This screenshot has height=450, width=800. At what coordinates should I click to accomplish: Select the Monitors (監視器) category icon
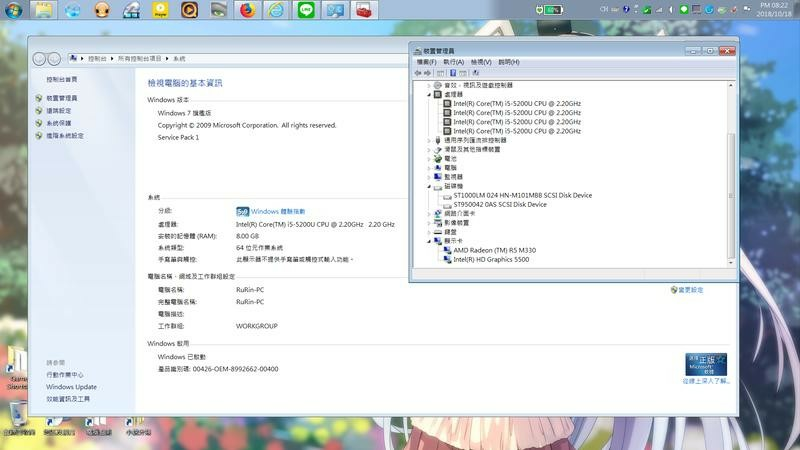click(438, 177)
